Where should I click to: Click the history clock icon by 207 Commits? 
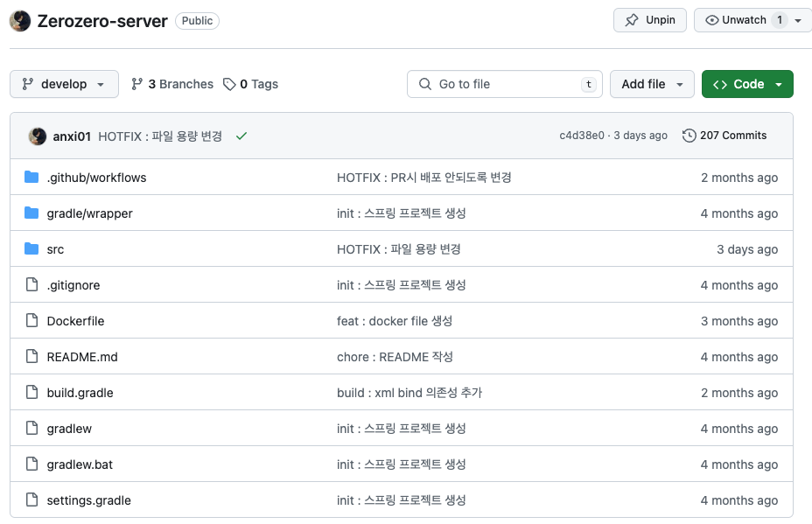[689, 136]
